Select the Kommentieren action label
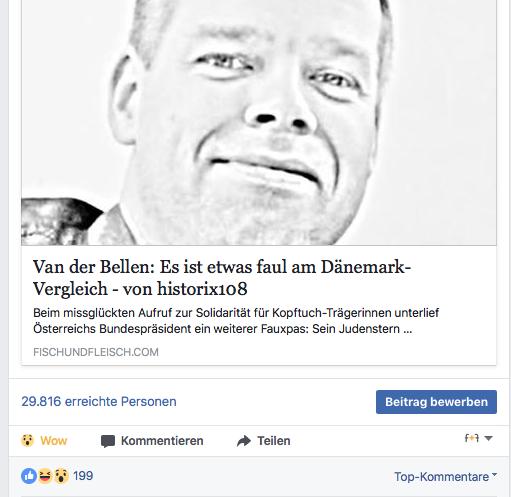This screenshot has width=511, height=497. 162,441
